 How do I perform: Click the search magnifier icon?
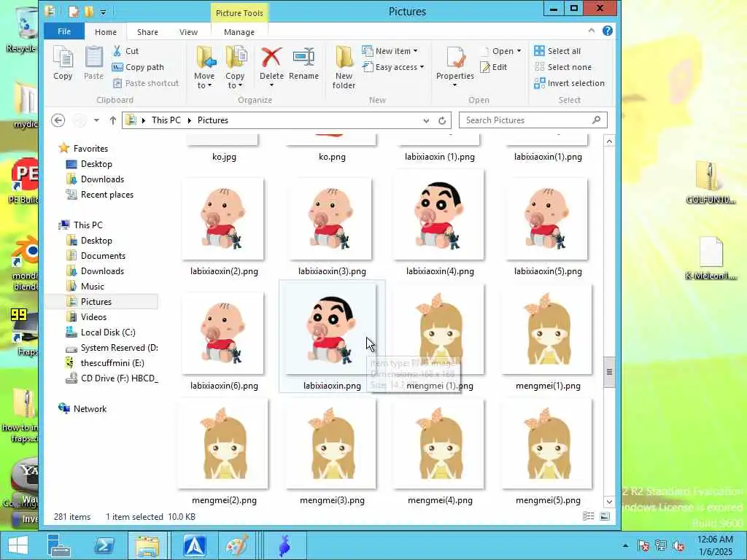click(596, 120)
